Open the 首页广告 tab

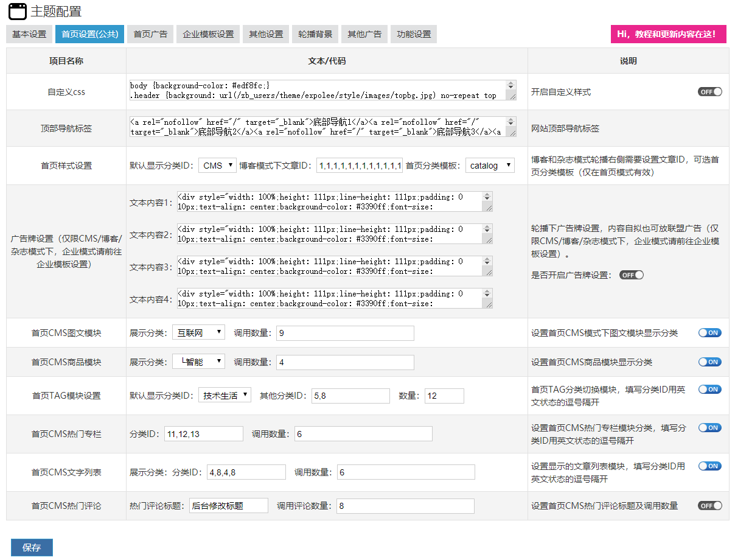[x=151, y=34]
